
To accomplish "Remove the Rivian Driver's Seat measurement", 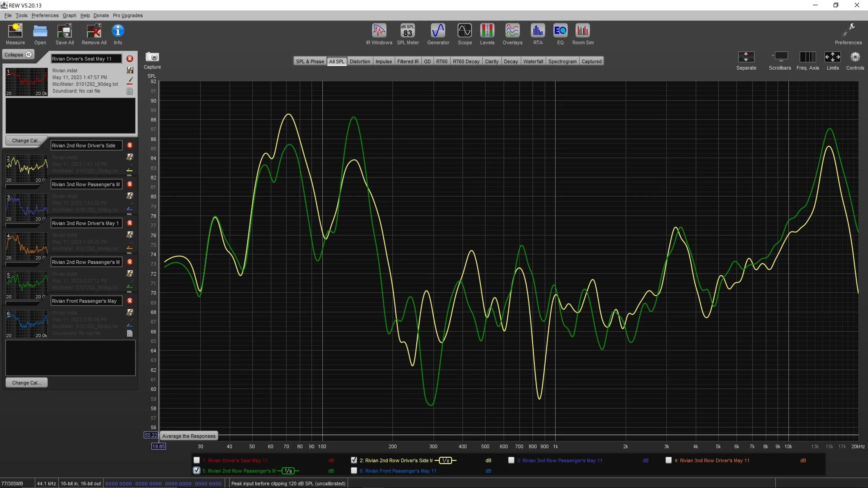I will click(x=130, y=59).
